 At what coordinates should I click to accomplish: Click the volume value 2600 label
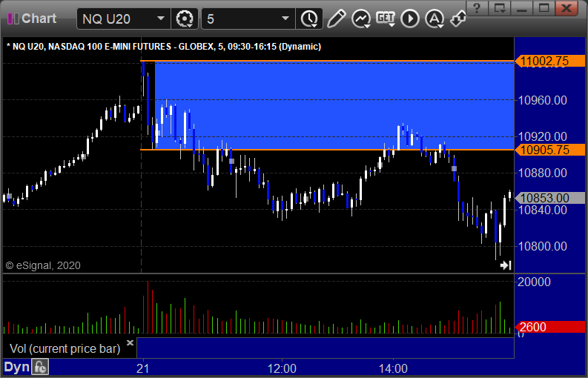click(x=549, y=327)
